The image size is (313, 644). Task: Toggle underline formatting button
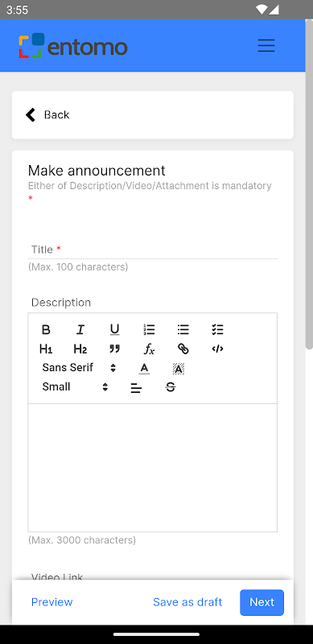(114, 329)
